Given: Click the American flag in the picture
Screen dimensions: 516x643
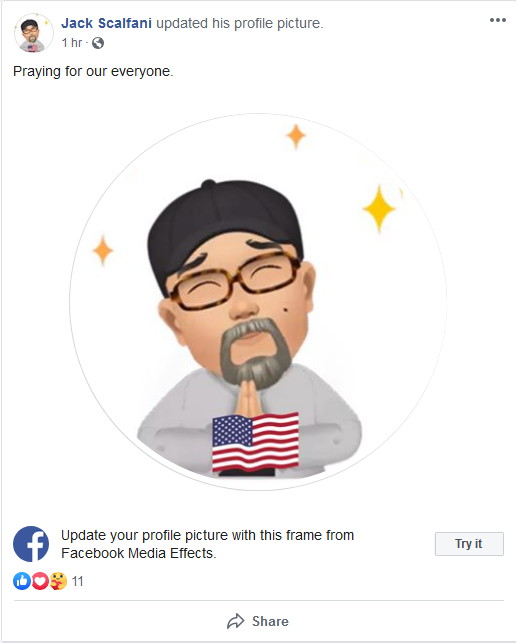Looking at the screenshot, I should [255, 443].
